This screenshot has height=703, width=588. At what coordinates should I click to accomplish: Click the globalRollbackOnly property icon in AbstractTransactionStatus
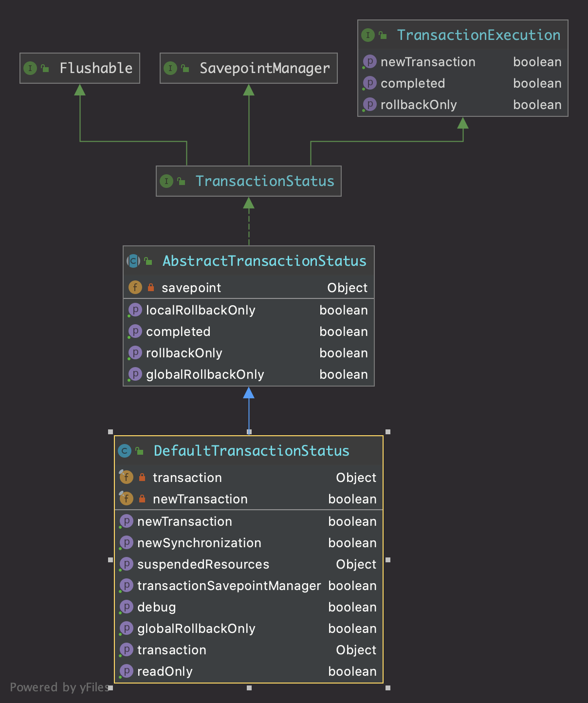click(x=135, y=374)
